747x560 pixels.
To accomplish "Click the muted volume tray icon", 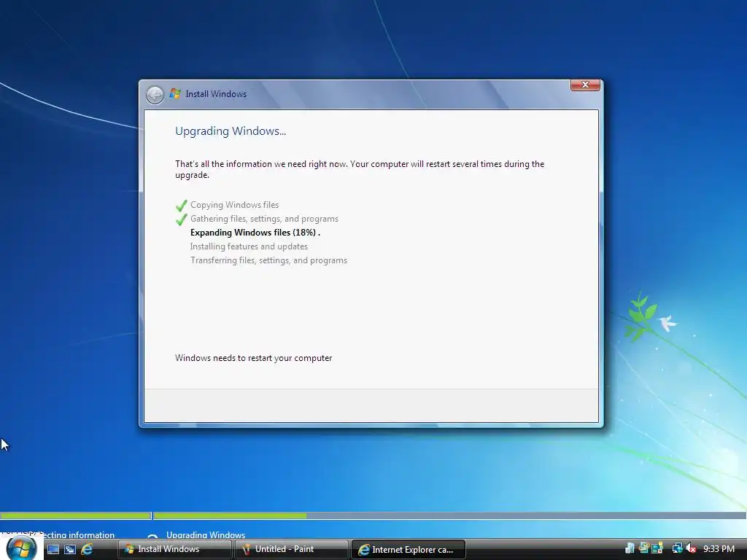I will (691, 548).
